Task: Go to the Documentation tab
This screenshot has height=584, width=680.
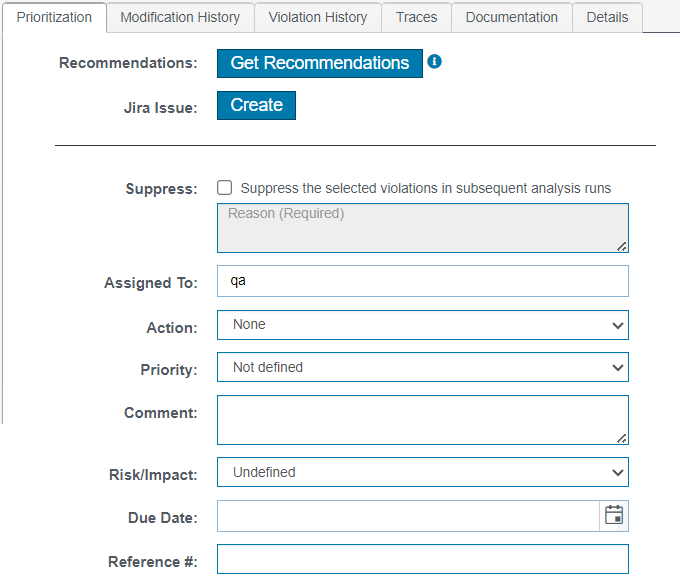Action: click(512, 17)
